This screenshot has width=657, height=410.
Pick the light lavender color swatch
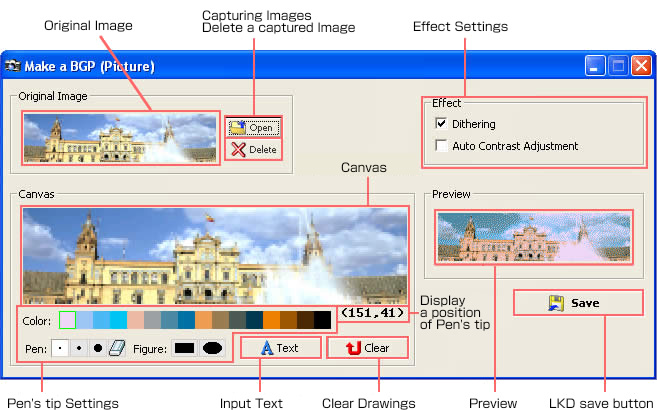[x=67, y=320]
